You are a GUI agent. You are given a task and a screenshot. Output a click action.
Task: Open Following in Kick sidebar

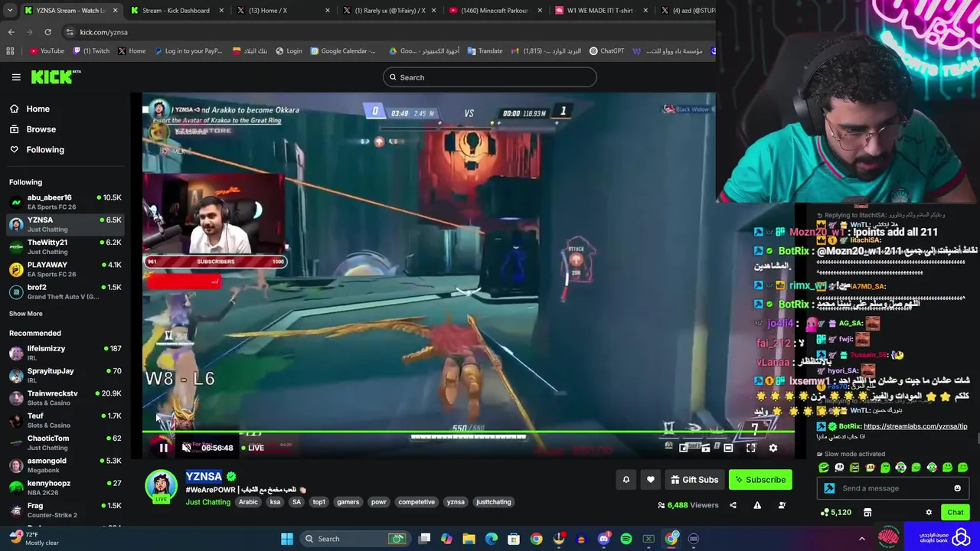(x=45, y=150)
